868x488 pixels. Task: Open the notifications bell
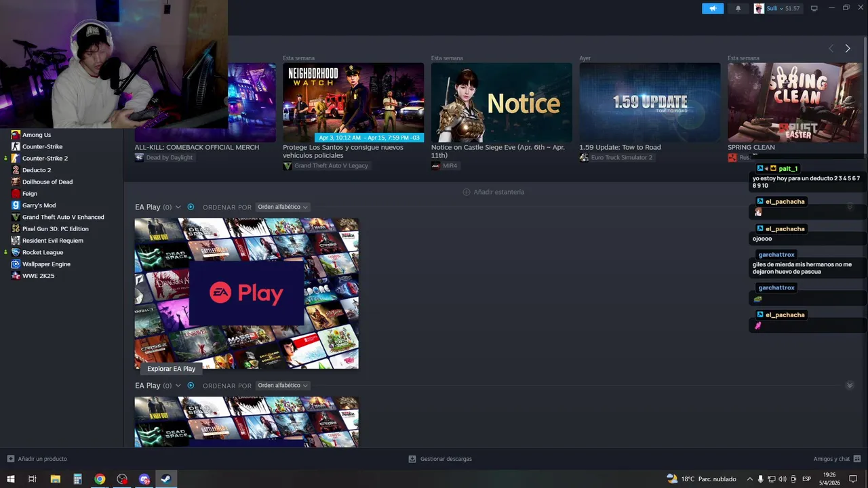pyautogui.click(x=738, y=8)
